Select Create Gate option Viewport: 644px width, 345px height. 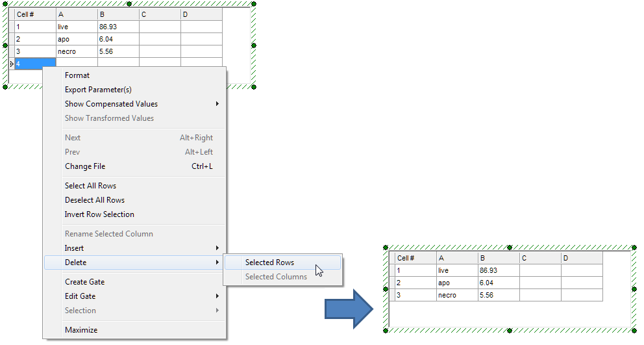pos(84,282)
